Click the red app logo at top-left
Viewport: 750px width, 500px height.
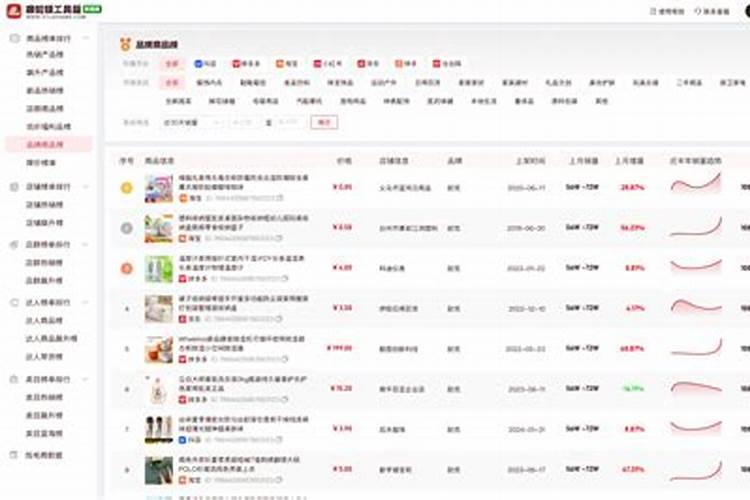pos(14,11)
